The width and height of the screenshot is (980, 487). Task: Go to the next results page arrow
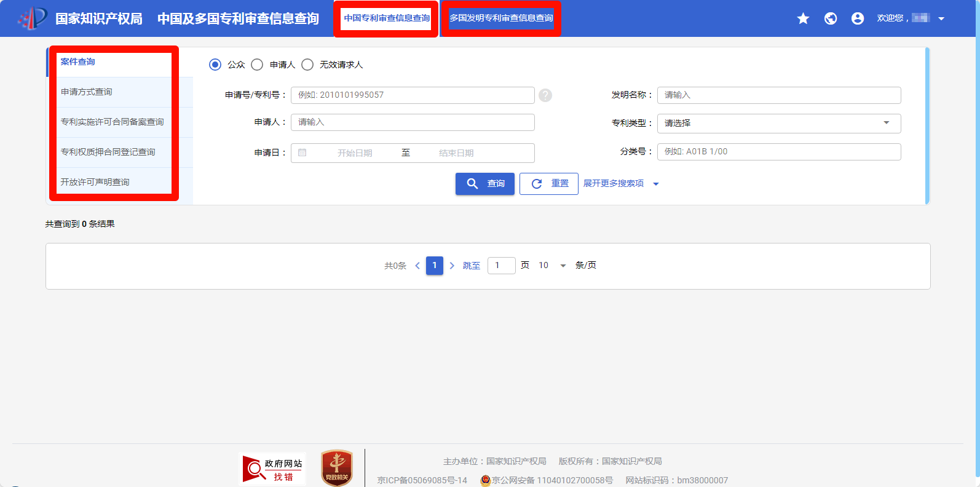click(452, 266)
